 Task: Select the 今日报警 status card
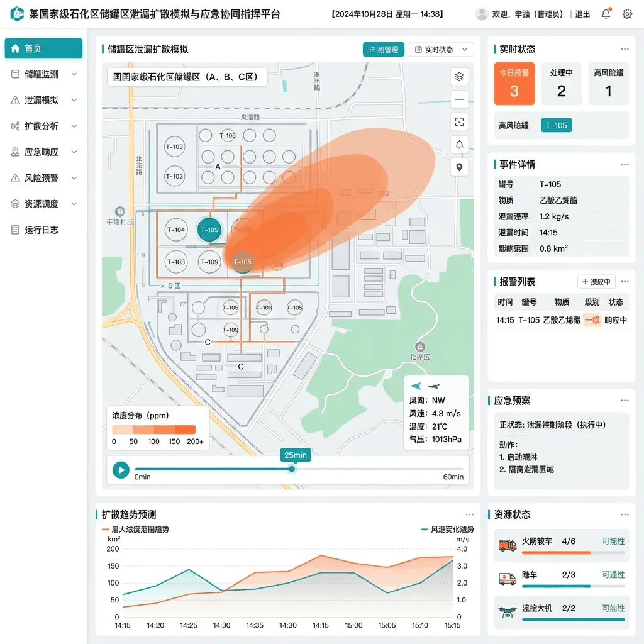(514, 84)
